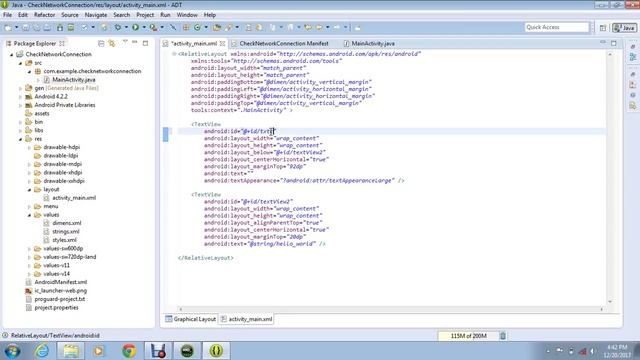The image size is (640, 360).
Task: Switch to Graphical Layout tab
Action: (x=191, y=319)
